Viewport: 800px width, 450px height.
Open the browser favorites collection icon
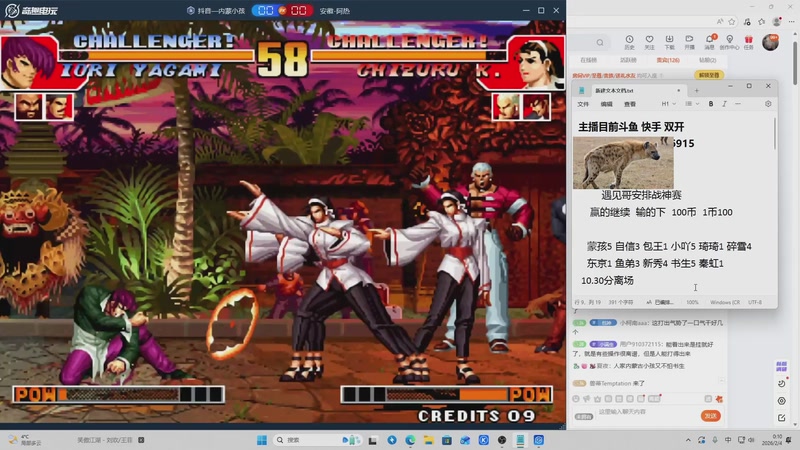point(762,21)
